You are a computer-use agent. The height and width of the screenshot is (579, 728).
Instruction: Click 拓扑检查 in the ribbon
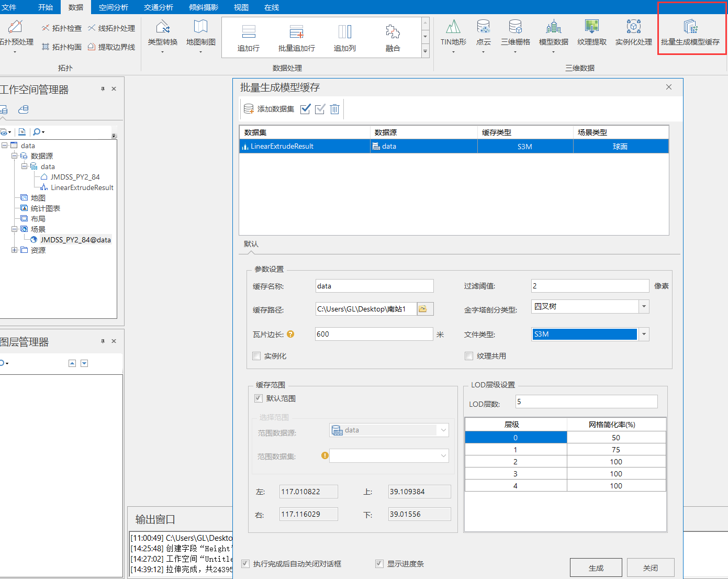pos(62,28)
